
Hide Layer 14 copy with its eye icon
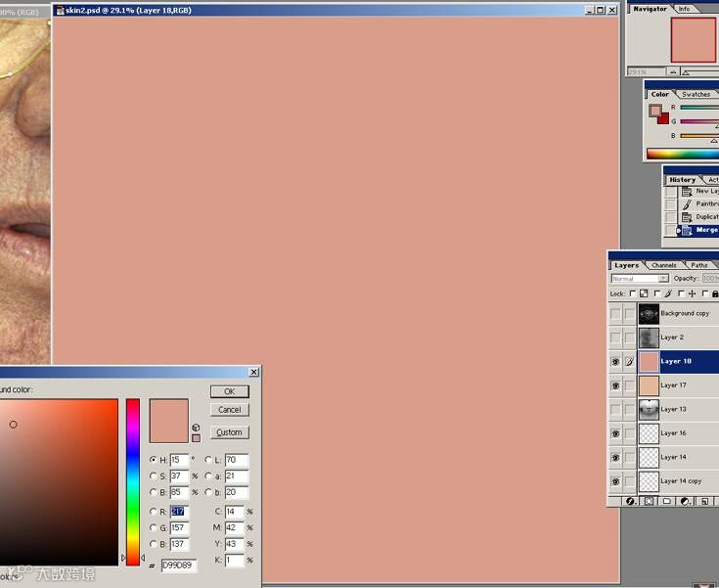[x=615, y=481]
